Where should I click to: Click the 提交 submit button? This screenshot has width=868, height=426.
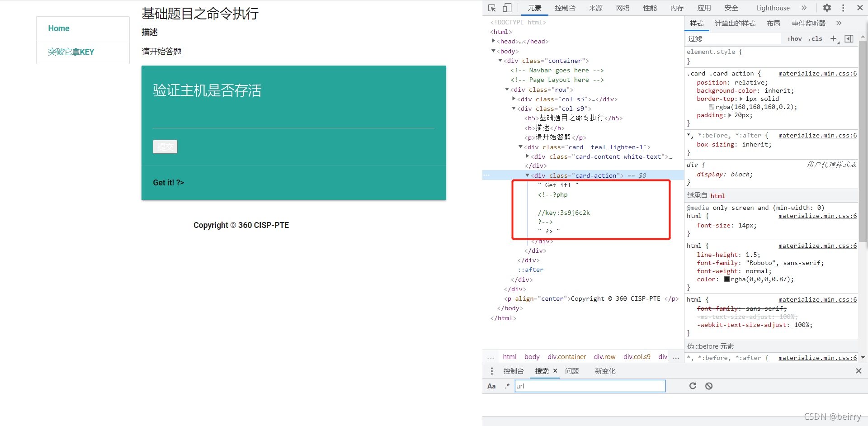(165, 147)
